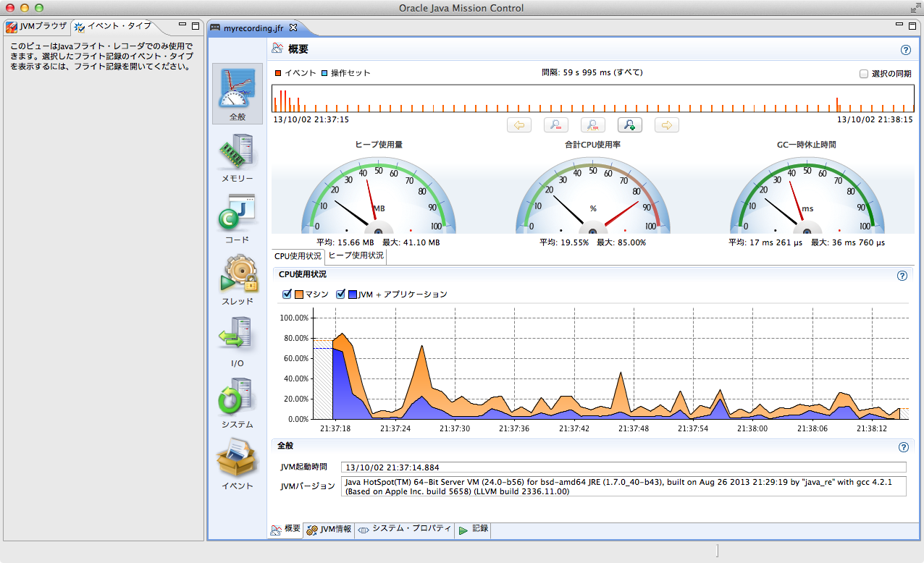Open help for the CPU使用状況 chart section
The image size is (924, 563).
tap(902, 276)
